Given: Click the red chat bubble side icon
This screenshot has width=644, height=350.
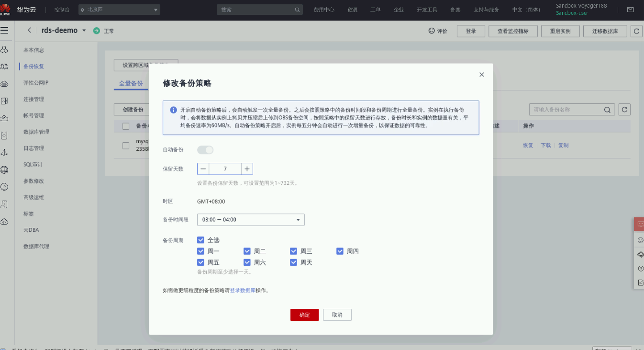Looking at the screenshot, I should pos(640,224).
